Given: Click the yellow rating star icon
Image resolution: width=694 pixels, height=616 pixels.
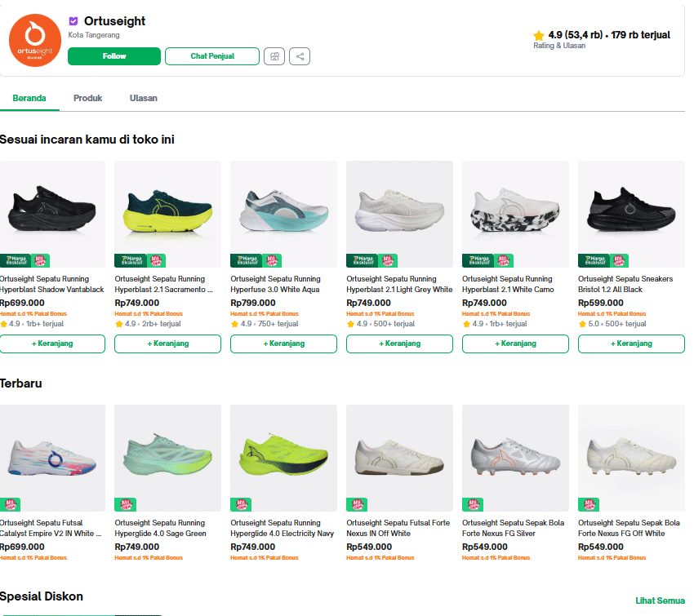Looking at the screenshot, I should point(539,35).
